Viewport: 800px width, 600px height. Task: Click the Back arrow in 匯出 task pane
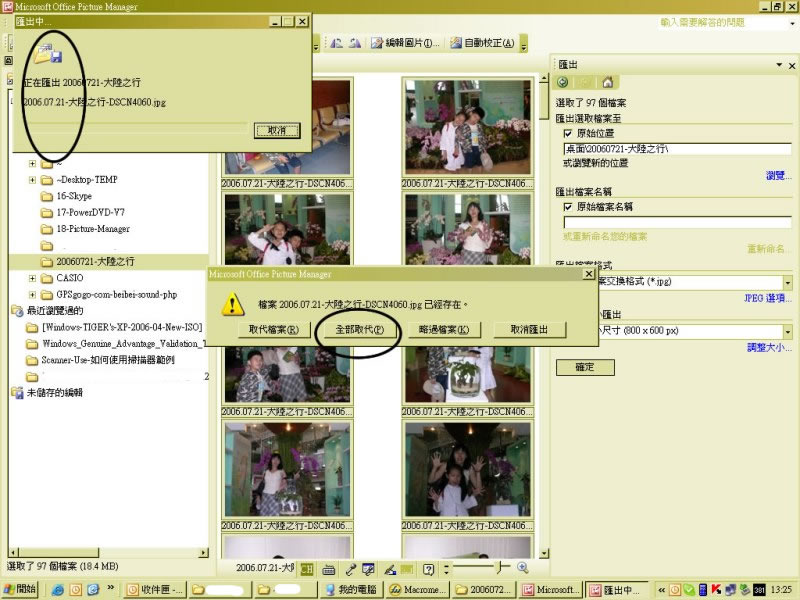[x=563, y=82]
